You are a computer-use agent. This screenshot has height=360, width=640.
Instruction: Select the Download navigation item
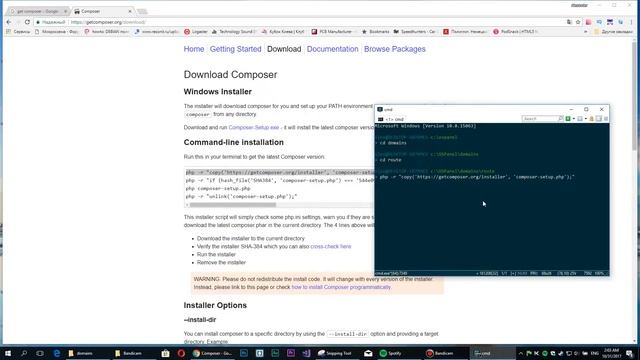284,49
